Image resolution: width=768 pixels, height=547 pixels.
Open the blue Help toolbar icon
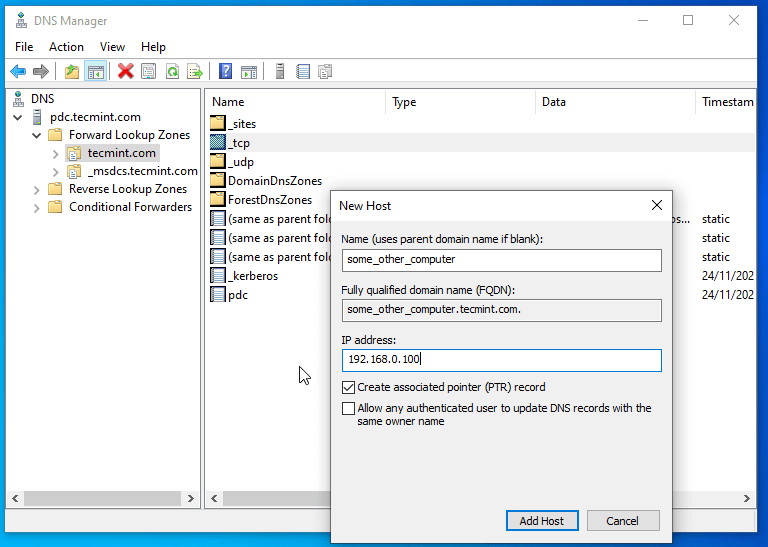226,71
